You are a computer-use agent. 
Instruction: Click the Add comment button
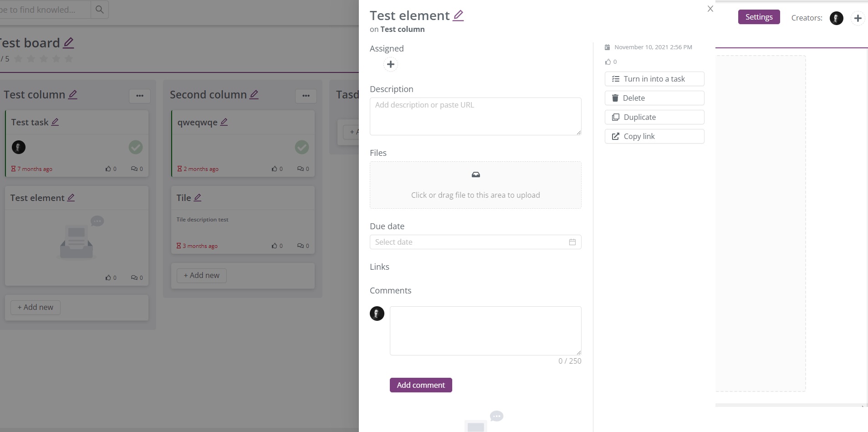coord(420,385)
